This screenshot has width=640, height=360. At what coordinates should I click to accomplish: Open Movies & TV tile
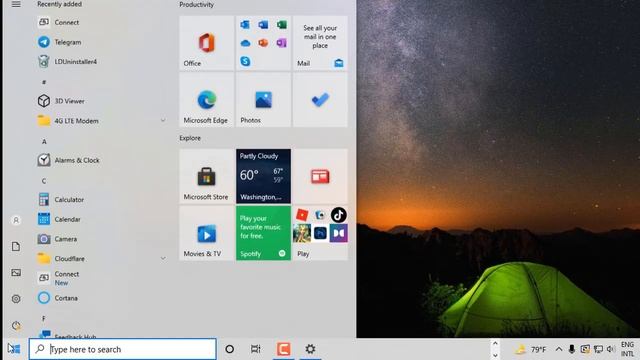(207, 233)
